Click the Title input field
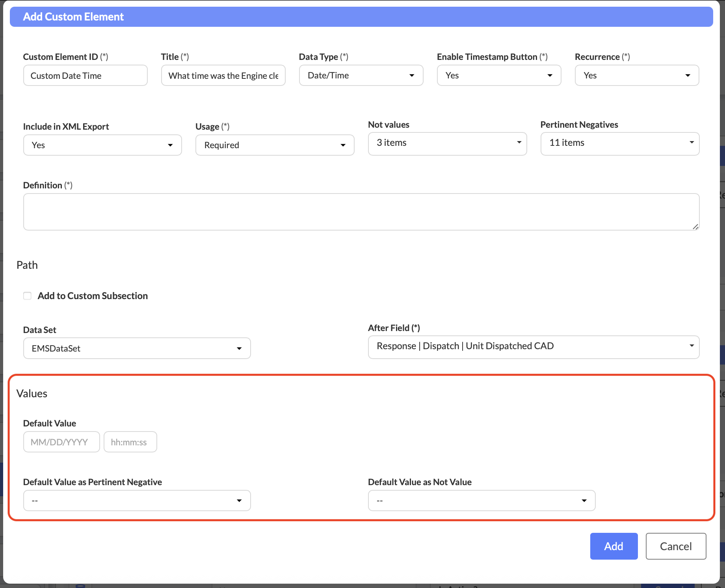Image resolution: width=725 pixels, height=588 pixels. coord(223,76)
